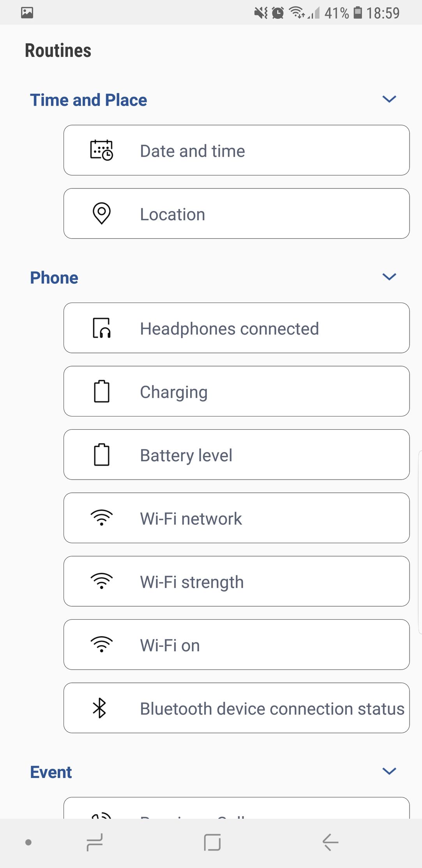422x868 pixels.
Task: Tap the Wi-Fi strength signal icon
Action: tap(101, 581)
